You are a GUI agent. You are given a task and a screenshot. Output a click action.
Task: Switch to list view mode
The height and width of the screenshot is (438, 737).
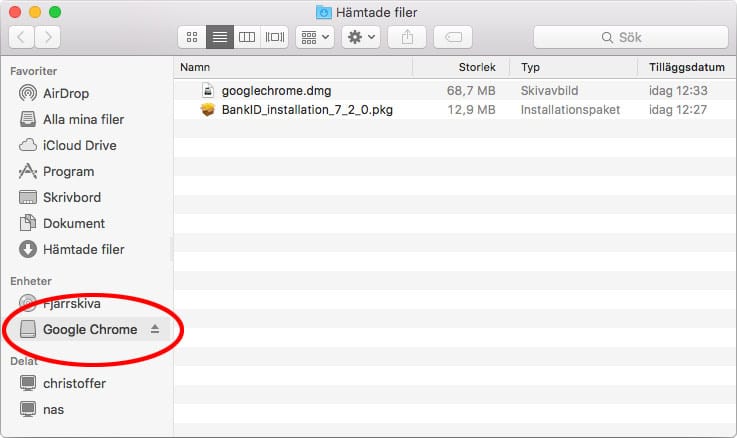[219, 37]
